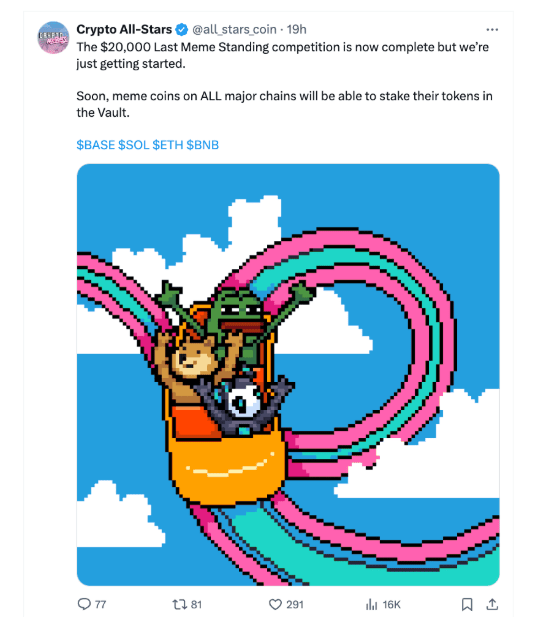546x637 pixels.
Task: Click the $SOL cashtag link
Action: [134, 145]
